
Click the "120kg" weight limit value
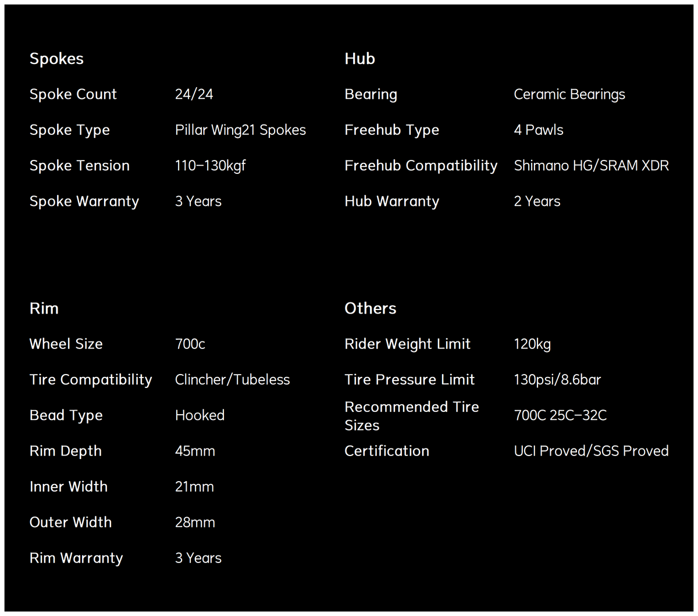[x=533, y=344]
